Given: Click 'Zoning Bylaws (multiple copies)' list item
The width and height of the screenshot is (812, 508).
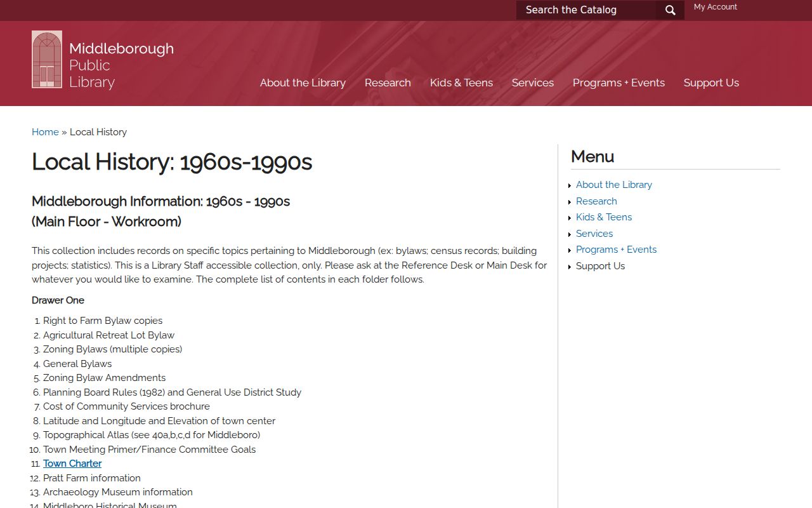Looking at the screenshot, I should 112,349.
